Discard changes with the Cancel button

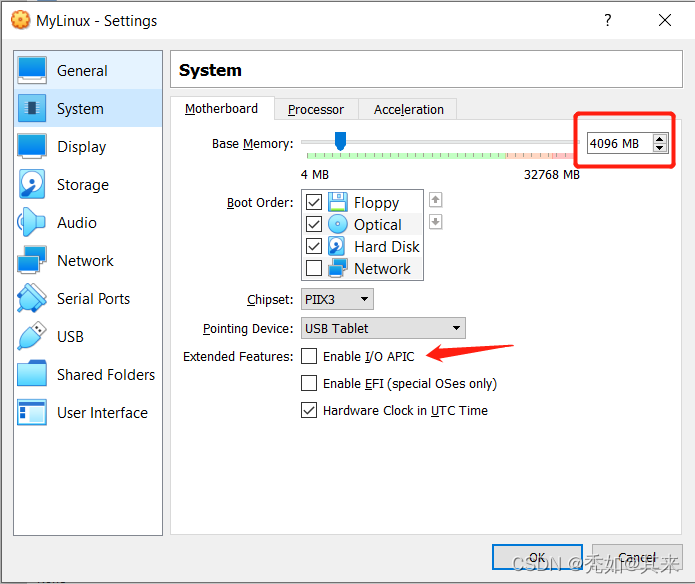point(637,557)
